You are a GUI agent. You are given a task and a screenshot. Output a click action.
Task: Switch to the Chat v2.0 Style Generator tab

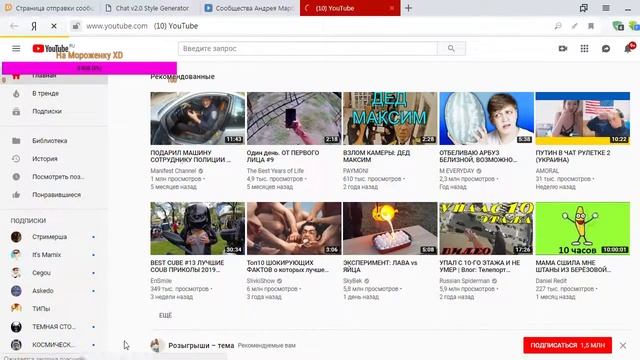(149, 8)
